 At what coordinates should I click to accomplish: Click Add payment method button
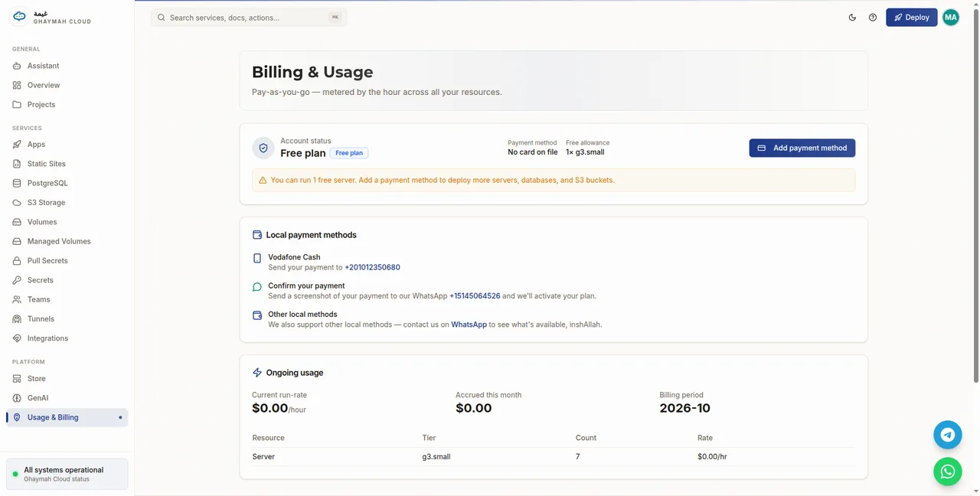[x=802, y=148]
